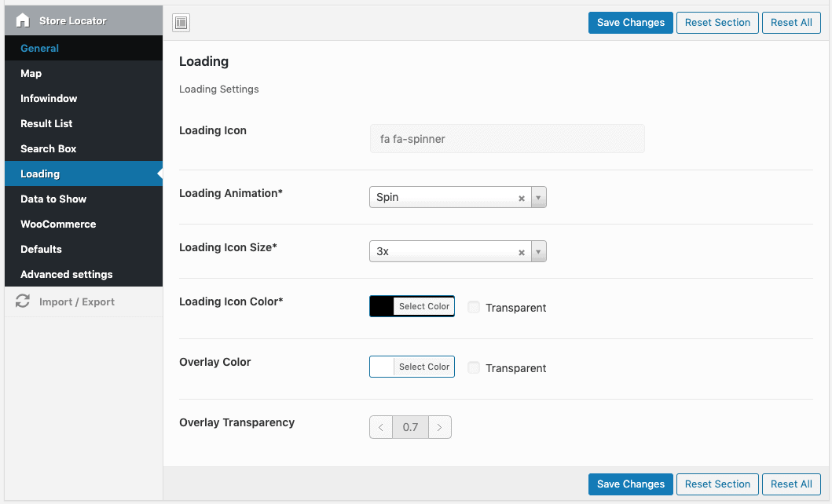Open the Search Box settings section

(48, 148)
